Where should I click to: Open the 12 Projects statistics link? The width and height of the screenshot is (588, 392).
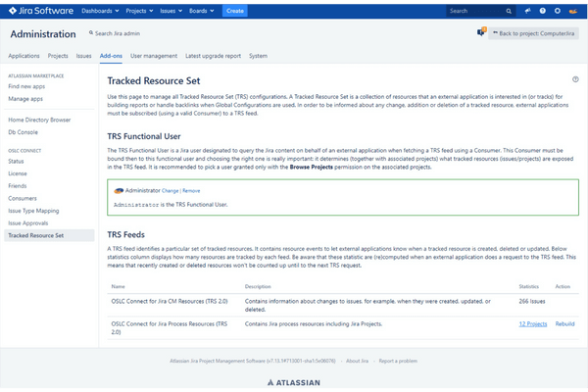coord(532,323)
